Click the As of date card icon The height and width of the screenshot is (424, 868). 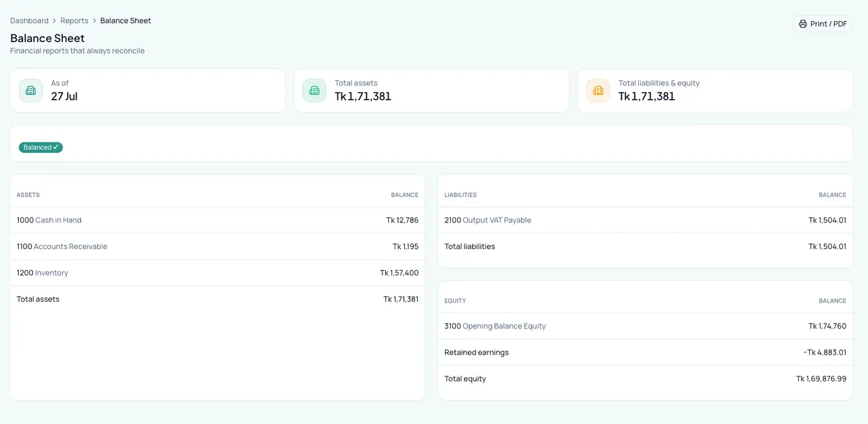(x=31, y=90)
